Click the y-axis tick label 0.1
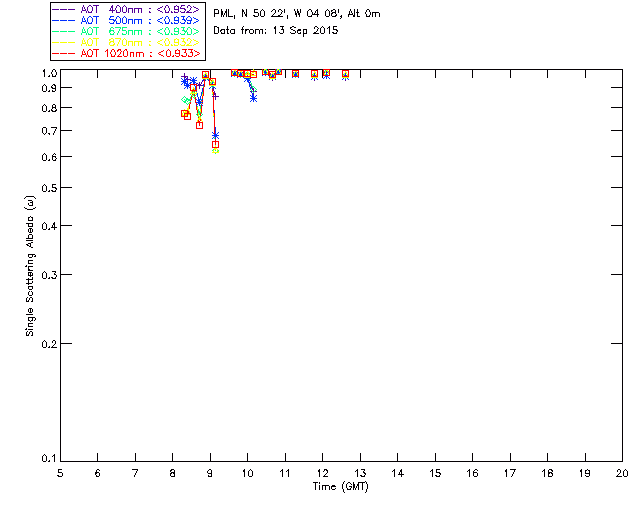Image resolution: width=640 pixels, height=512 pixels. point(49,459)
